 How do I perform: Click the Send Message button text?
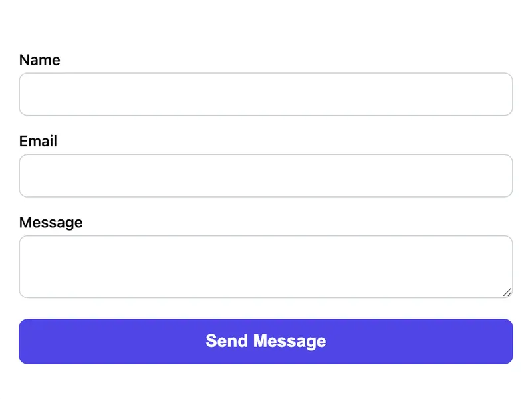[x=265, y=341]
